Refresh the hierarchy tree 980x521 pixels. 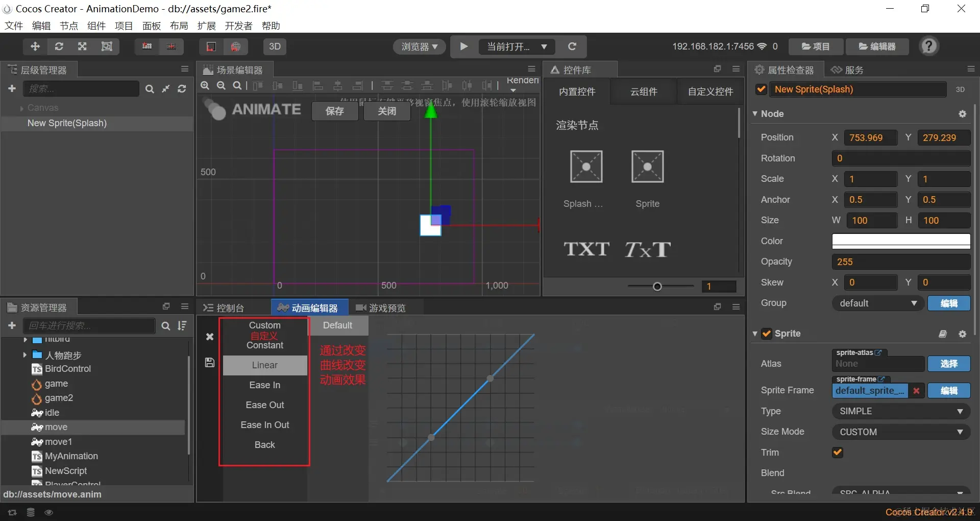[182, 89]
